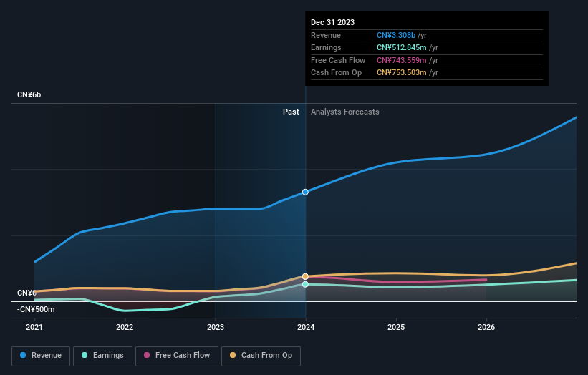Click the -CN¥500m y-axis label
The width and height of the screenshot is (588, 375).
[36, 309]
